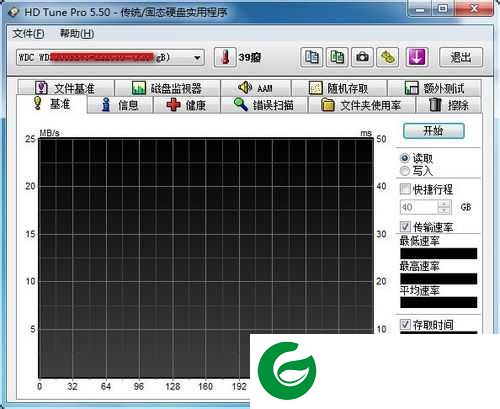Maximize the HD Tune Pro window
This screenshot has height=409, width=500.
tap(443, 9)
